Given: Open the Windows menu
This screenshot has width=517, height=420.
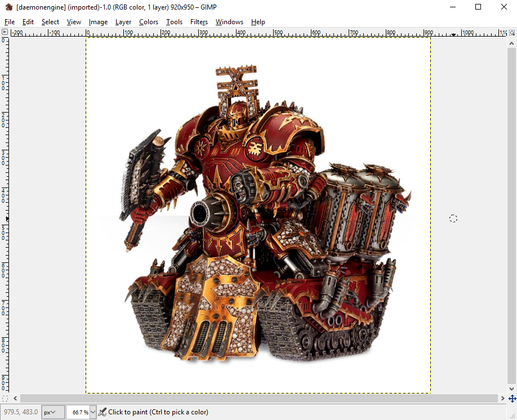Looking at the screenshot, I should pos(229,22).
